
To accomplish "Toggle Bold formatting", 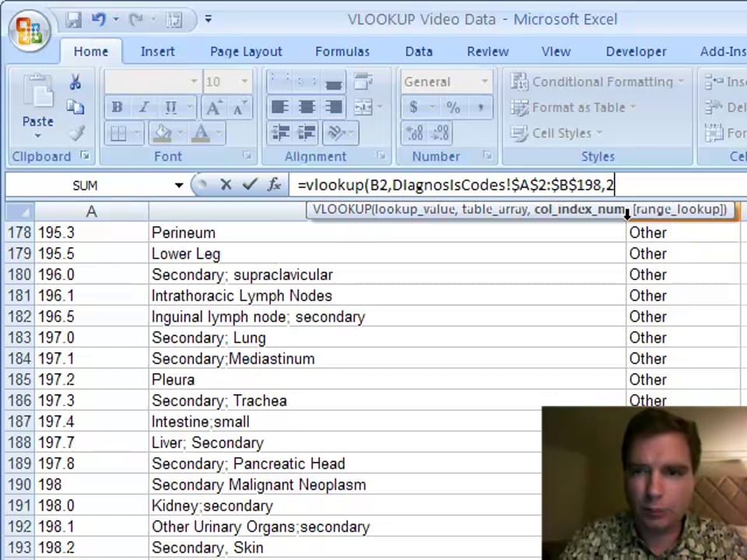I will tap(117, 107).
